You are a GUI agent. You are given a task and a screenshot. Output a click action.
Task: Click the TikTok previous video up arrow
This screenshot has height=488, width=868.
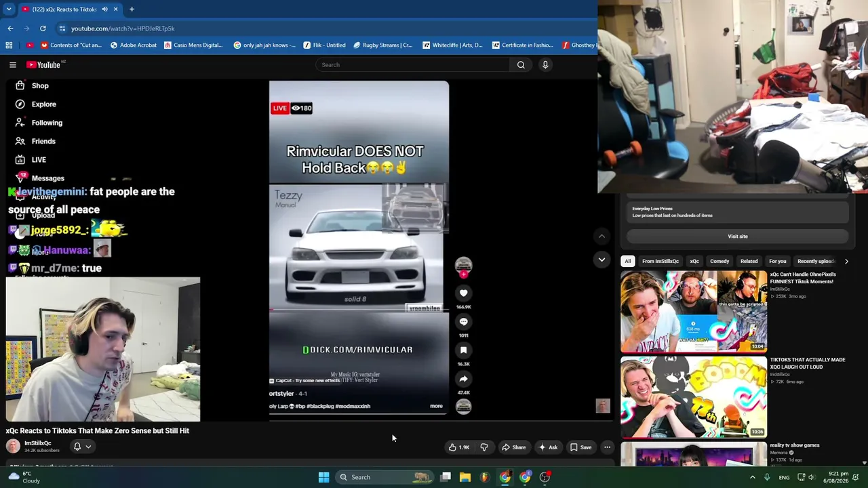(x=601, y=236)
